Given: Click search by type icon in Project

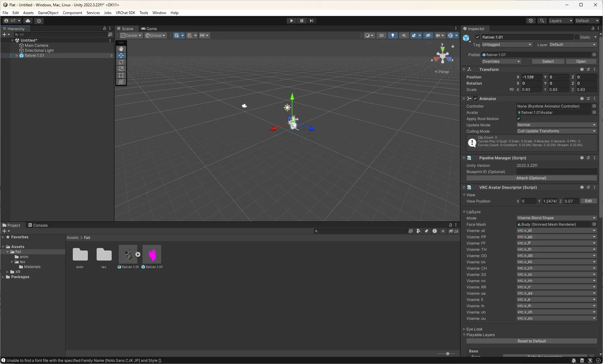Looking at the screenshot, I should [x=418, y=231].
